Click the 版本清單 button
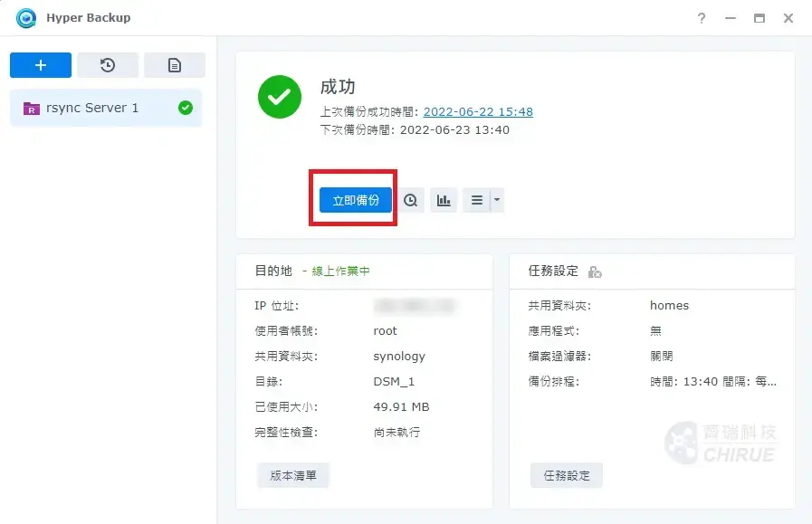This screenshot has width=812, height=524. coord(293,475)
